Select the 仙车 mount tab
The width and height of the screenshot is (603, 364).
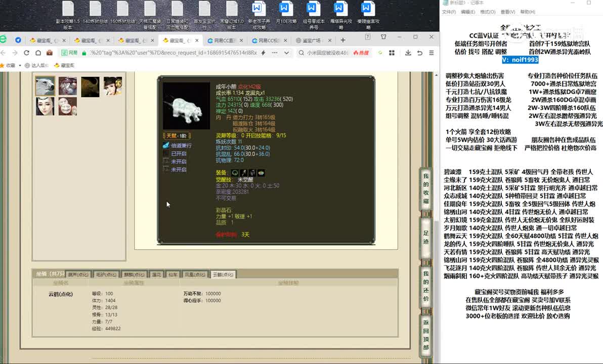coord(173,275)
